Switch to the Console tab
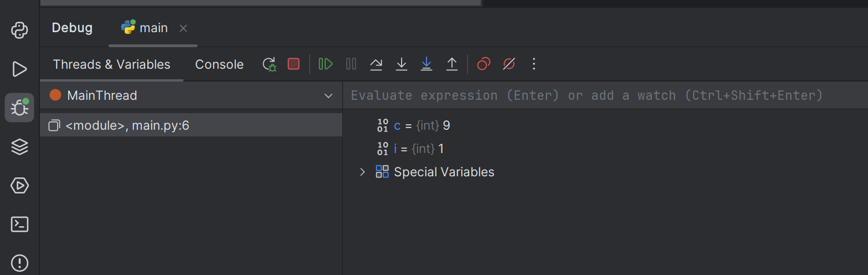Image resolution: width=868 pixels, height=275 pixels. point(219,64)
